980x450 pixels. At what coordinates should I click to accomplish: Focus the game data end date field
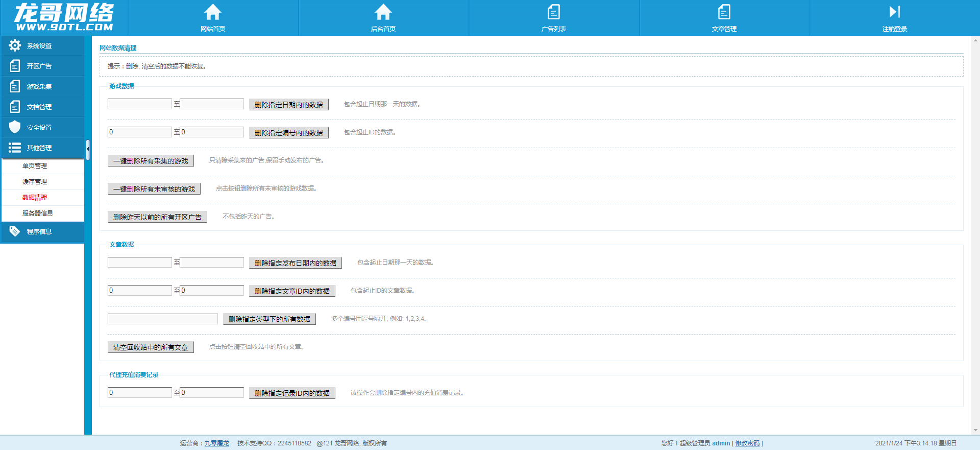212,104
